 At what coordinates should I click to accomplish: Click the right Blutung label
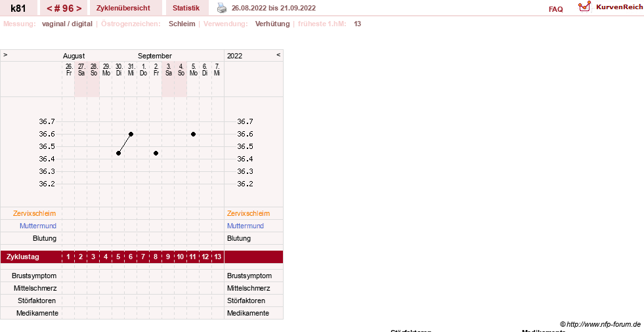pos(238,238)
